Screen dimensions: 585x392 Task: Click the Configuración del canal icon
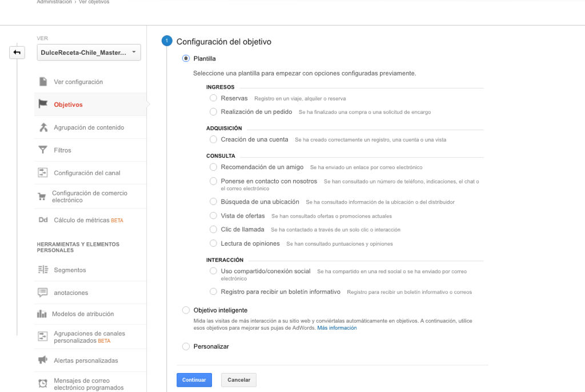43,173
